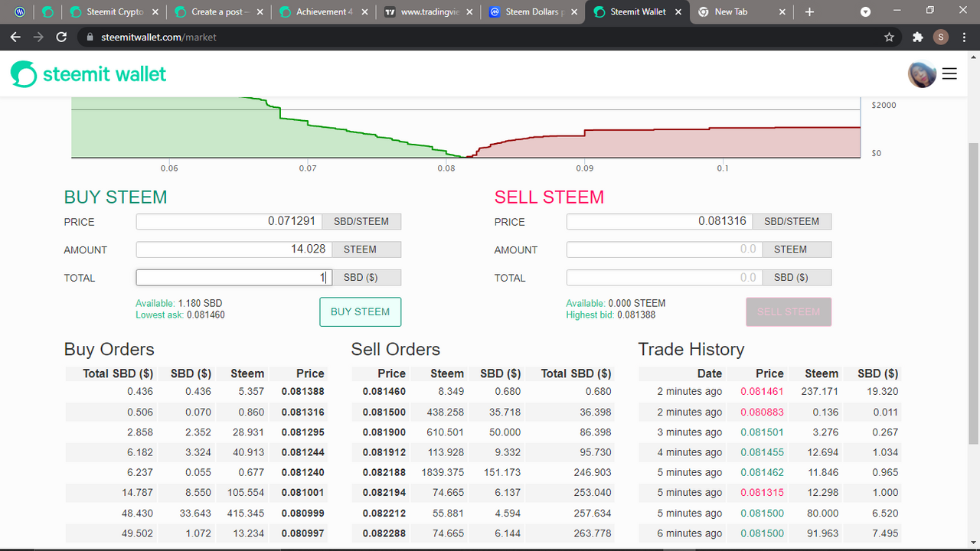
Task: Click trade history price 0.080883
Action: [x=762, y=412]
